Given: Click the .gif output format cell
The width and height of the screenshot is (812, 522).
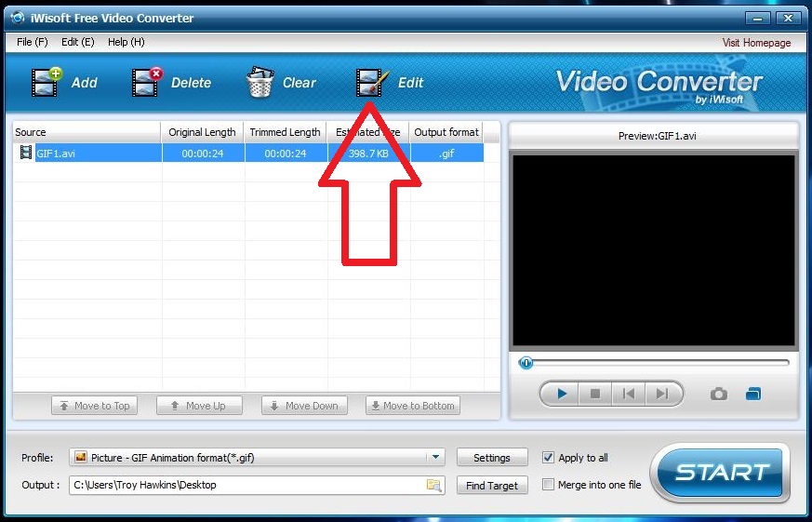Looking at the screenshot, I should tap(446, 153).
